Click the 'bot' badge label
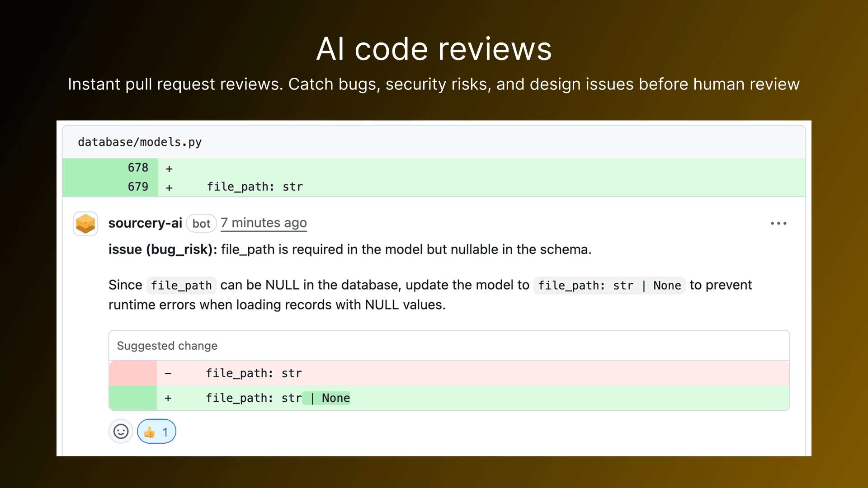The width and height of the screenshot is (868, 488). pyautogui.click(x=201, y=224)
